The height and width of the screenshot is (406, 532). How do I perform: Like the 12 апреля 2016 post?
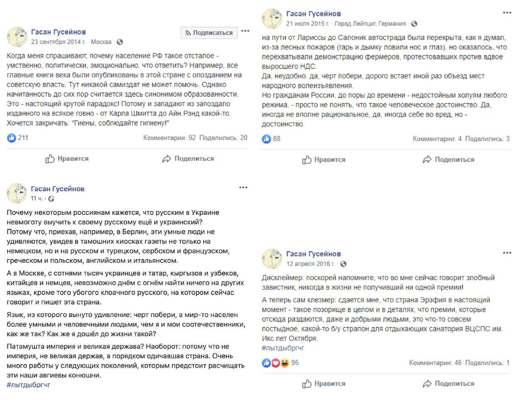[x=324, y=384]
